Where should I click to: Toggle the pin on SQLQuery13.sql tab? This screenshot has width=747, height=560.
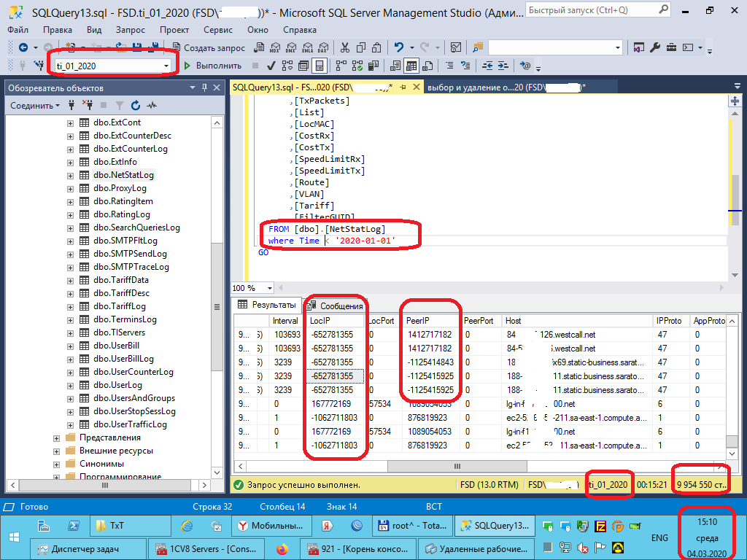tap(403, 87)
